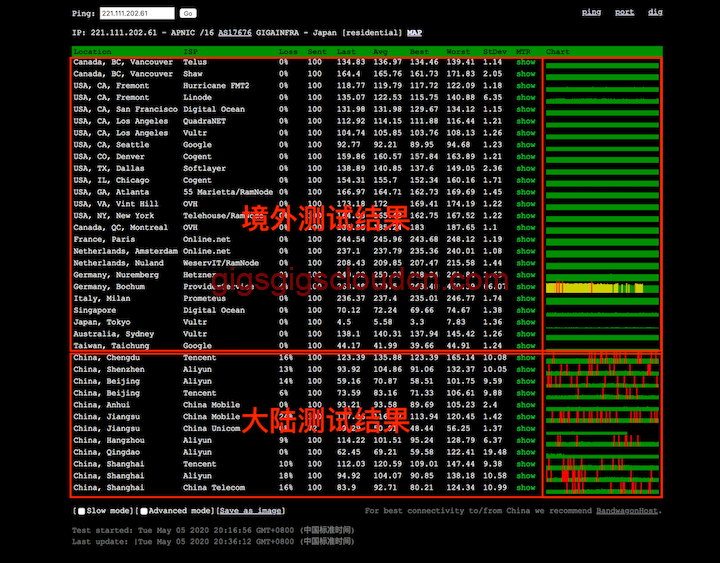
Task: Show MTR for Vancouver Shaw row
Action: point(525,74)
